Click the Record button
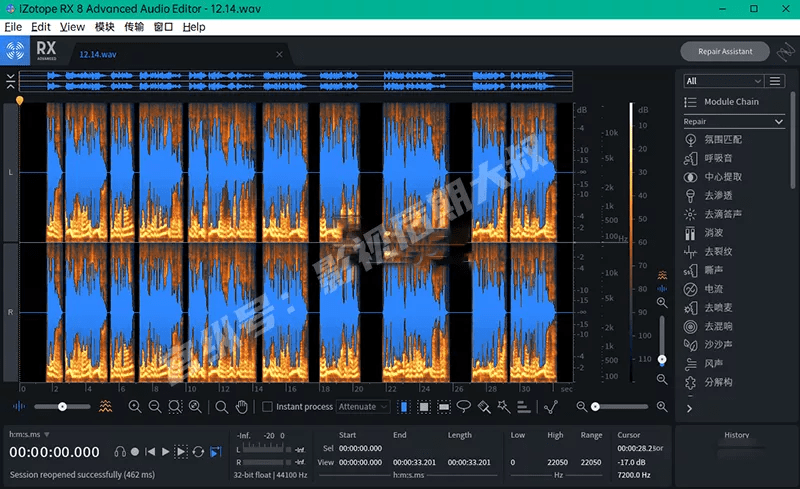Screen dimensions: 800x489 pos(135,452)
